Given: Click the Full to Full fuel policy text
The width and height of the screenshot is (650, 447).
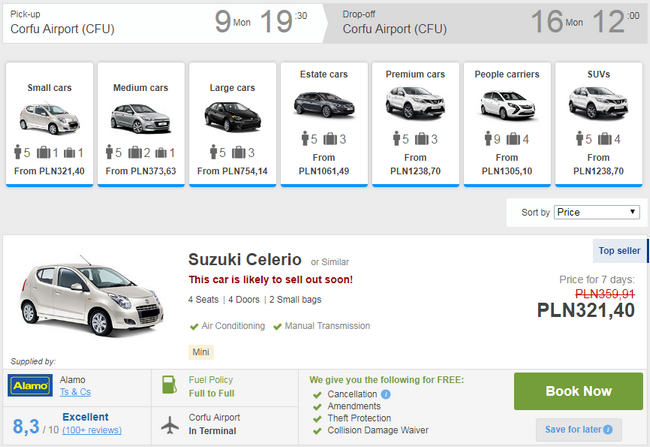Looking at the screenshot, I should point(211,394).
